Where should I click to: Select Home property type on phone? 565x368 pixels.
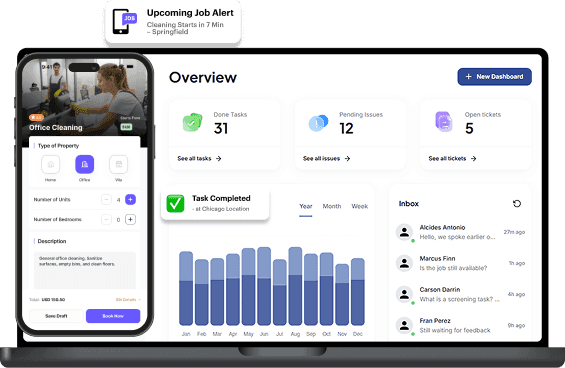50,164
